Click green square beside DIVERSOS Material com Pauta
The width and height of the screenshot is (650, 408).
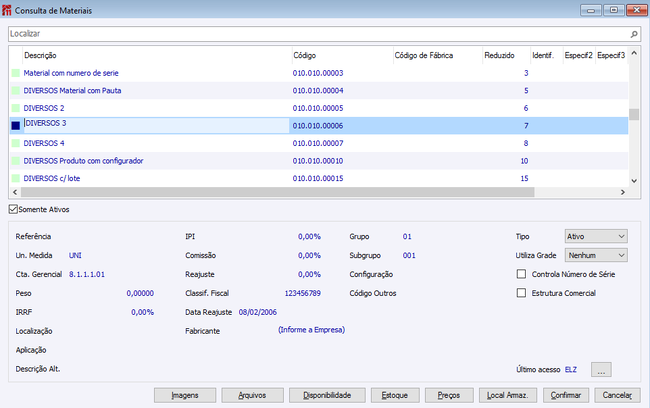16,90
